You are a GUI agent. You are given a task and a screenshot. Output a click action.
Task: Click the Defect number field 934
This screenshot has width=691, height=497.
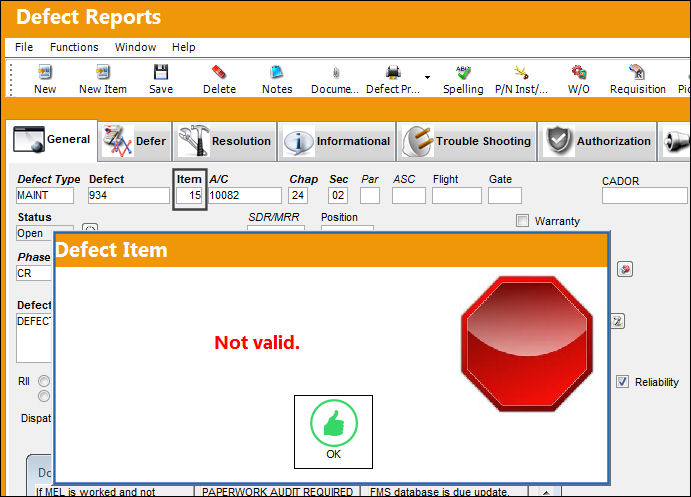tap(129, 196)
